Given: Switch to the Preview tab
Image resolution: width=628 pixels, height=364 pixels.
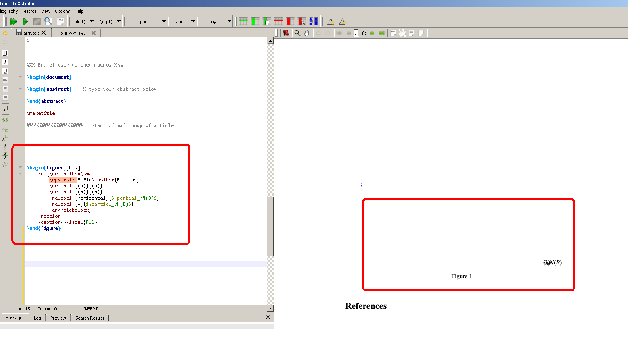Looking at the screenshot, I should click(58, 318).
